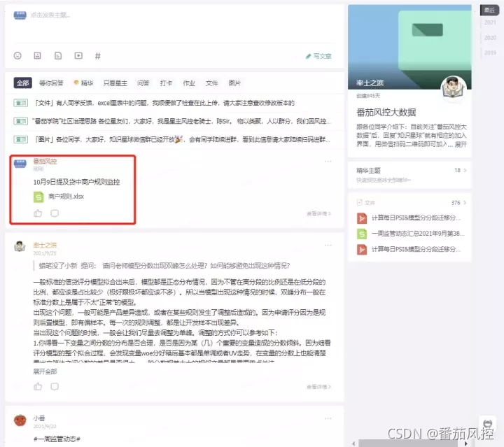
Task: Click green icon for 一周监管动态汇总 file
Action: tap(362, 234)
